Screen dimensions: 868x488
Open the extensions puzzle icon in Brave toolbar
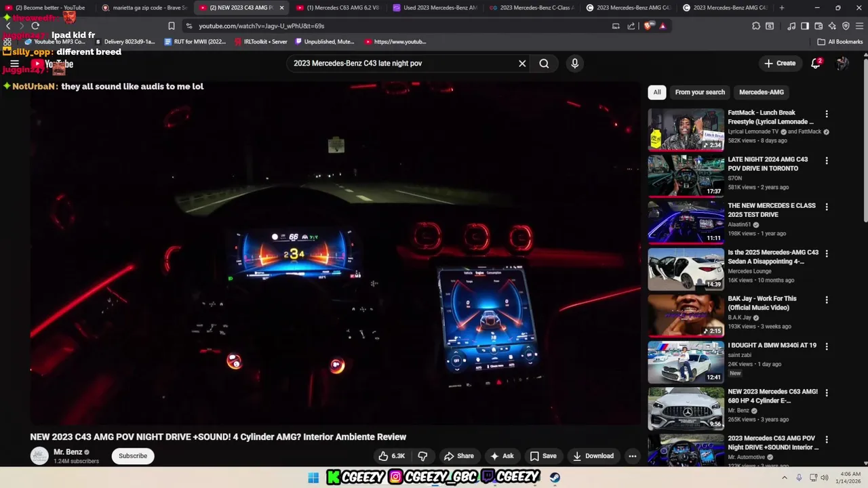(x=756, y=26)
